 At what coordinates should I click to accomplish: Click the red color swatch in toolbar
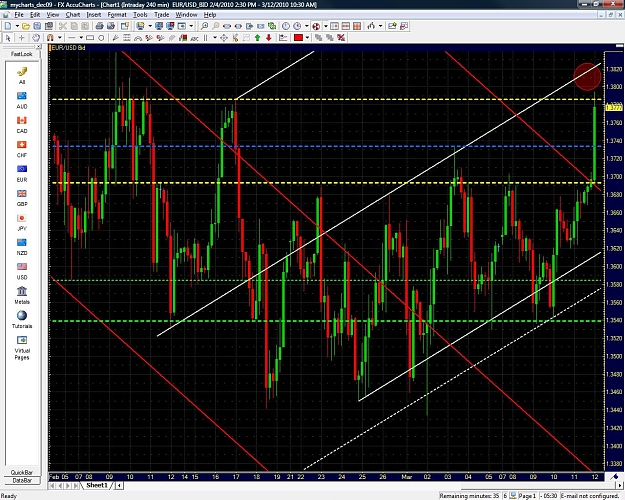(x=299, y=37)
